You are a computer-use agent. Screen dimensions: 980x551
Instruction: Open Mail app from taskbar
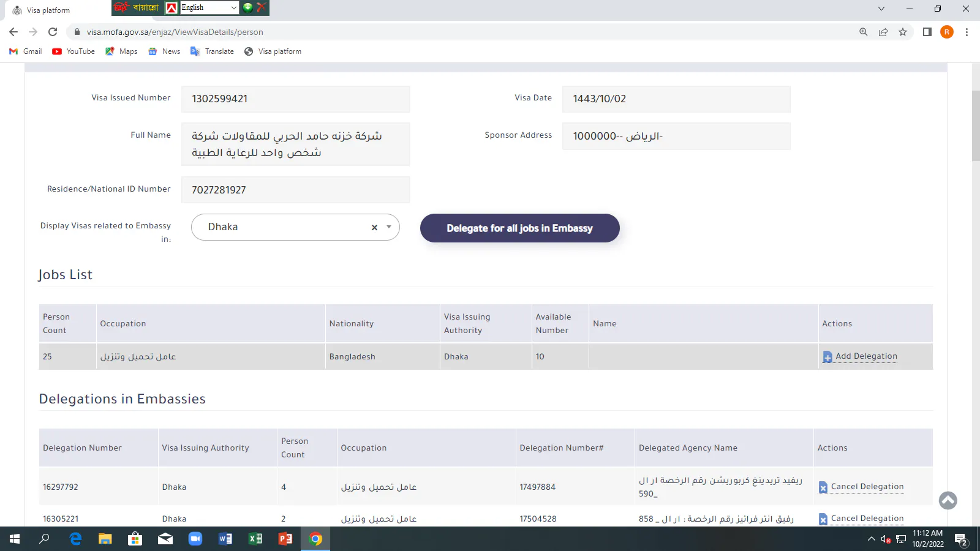pos(165,539)
